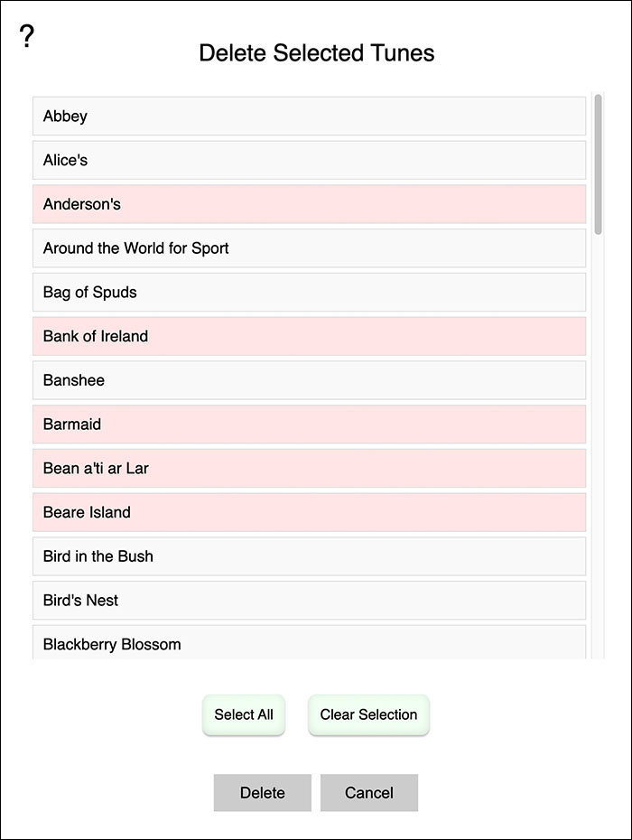The height and width of the screenshot is (840, 632).
Task: Deselect the Beare Island tune
Action: 309,512
